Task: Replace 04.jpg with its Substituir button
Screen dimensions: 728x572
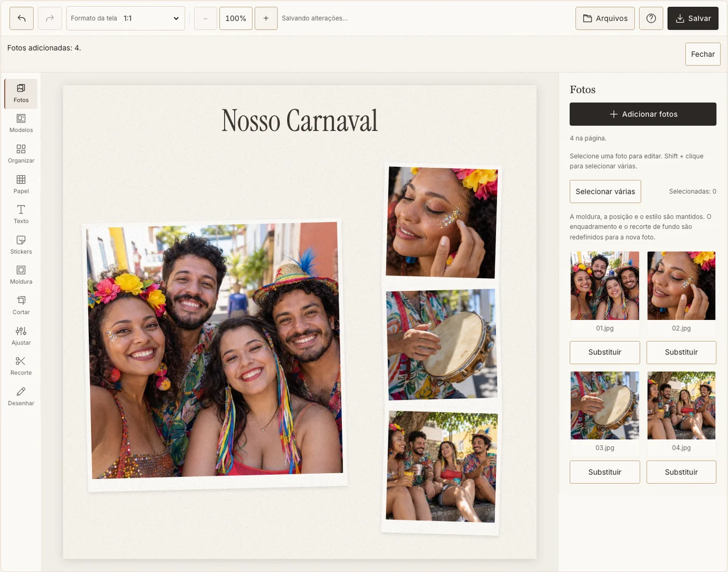Action: tap(681, 472)
